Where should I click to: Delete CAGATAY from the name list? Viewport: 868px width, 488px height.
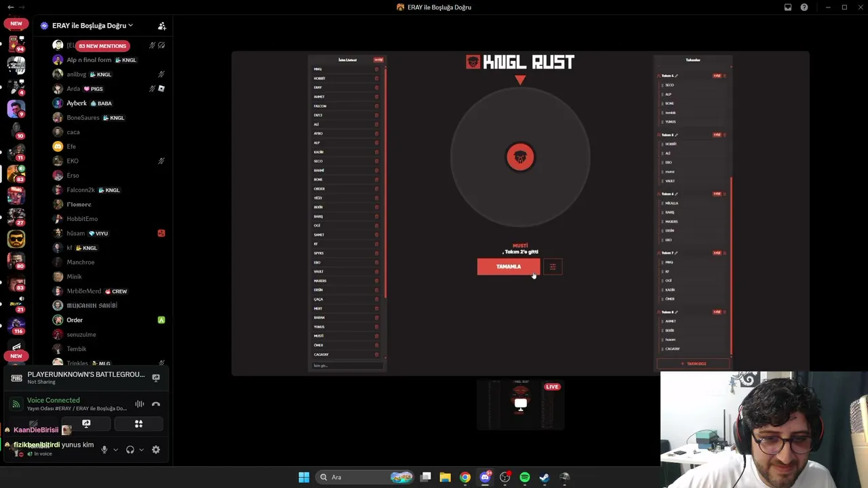click(x=376, y=354)
